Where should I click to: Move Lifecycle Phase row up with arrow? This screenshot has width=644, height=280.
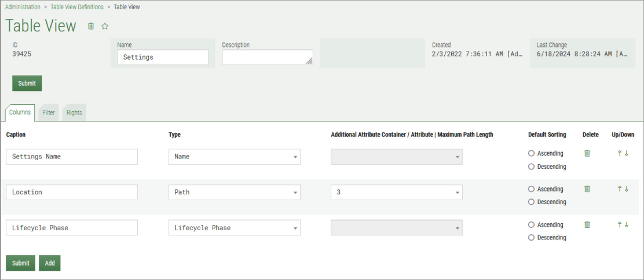point(620,224)
